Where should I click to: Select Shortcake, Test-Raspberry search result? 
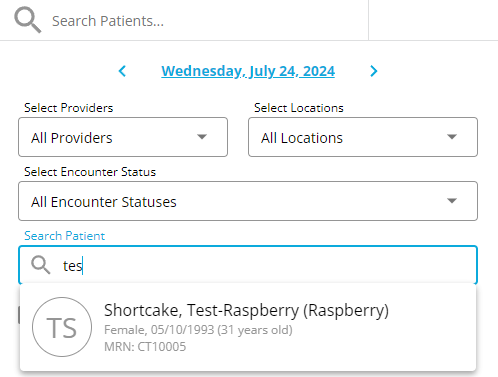[x=248, y=327]
